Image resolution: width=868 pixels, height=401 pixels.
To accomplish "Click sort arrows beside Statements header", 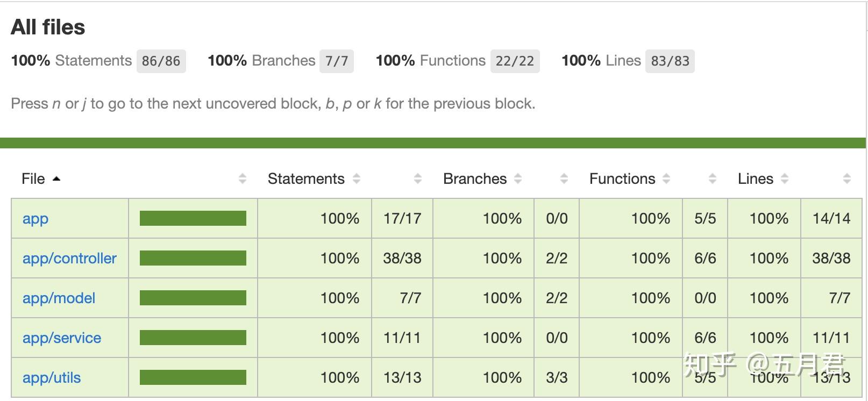I will tap(357, 179).
